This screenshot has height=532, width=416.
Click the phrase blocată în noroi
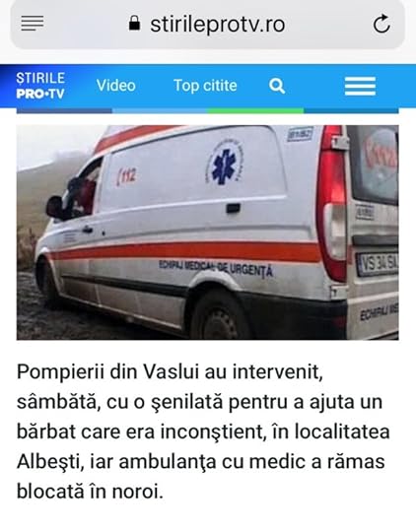pyautogui.click(x=90, y=492)
